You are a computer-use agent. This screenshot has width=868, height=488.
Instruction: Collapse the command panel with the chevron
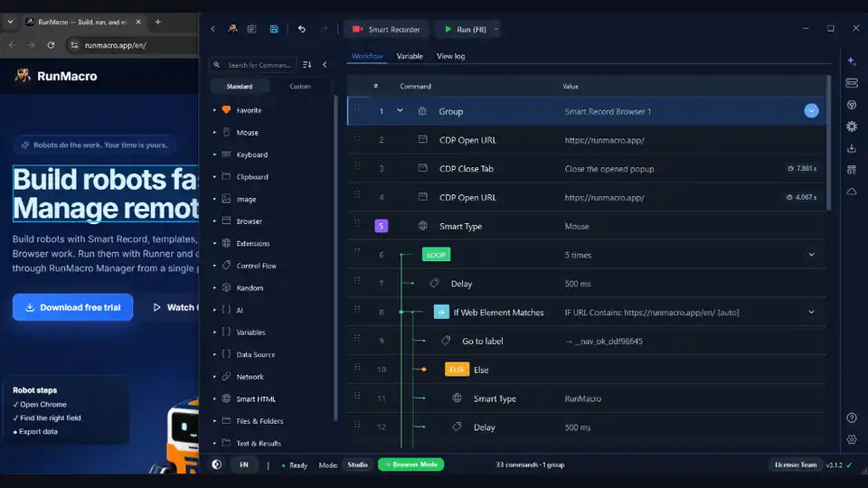pos(325,65)
